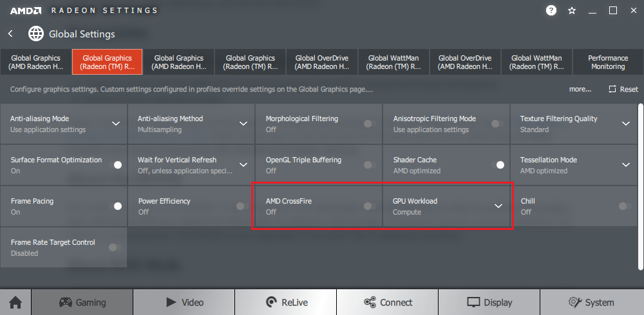Click the Global Settings heading text

(82, 34)
